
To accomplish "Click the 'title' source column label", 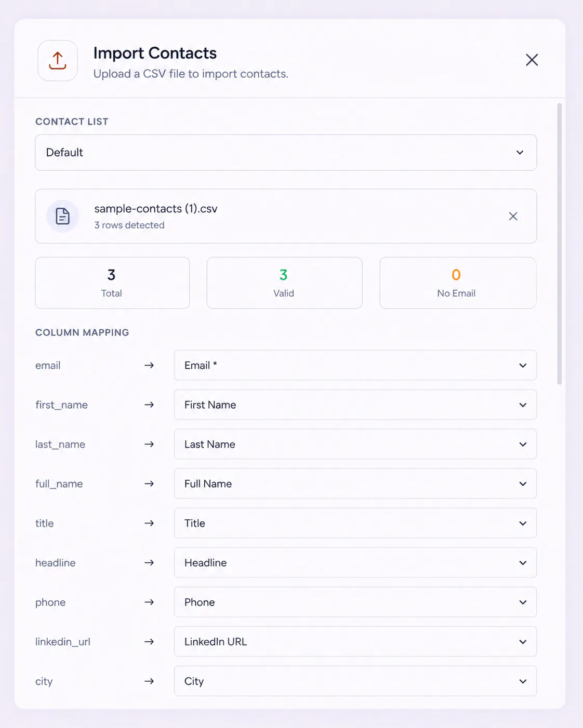I will (45, 523).
